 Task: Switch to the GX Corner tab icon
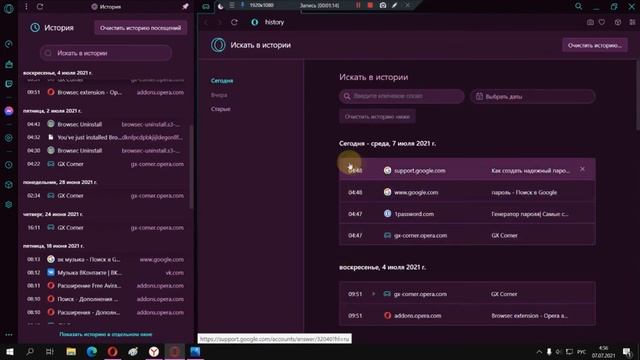tap(206, 7)
